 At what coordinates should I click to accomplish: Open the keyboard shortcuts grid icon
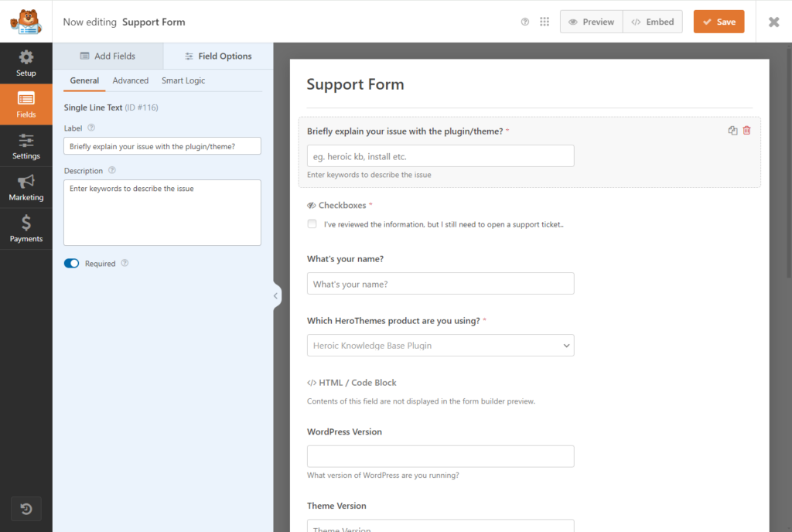pyautogui.click(x=544, y=22)
